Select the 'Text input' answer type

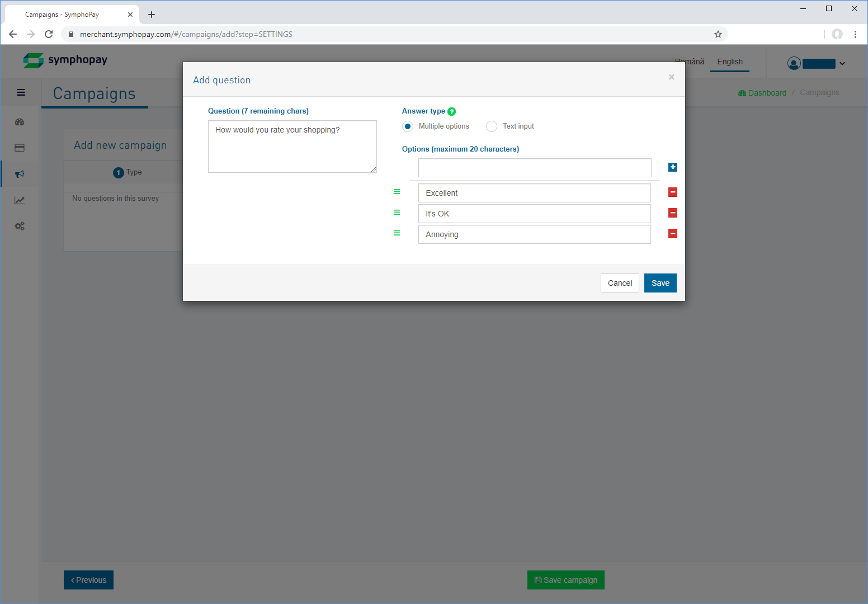[x=492, y=126]
